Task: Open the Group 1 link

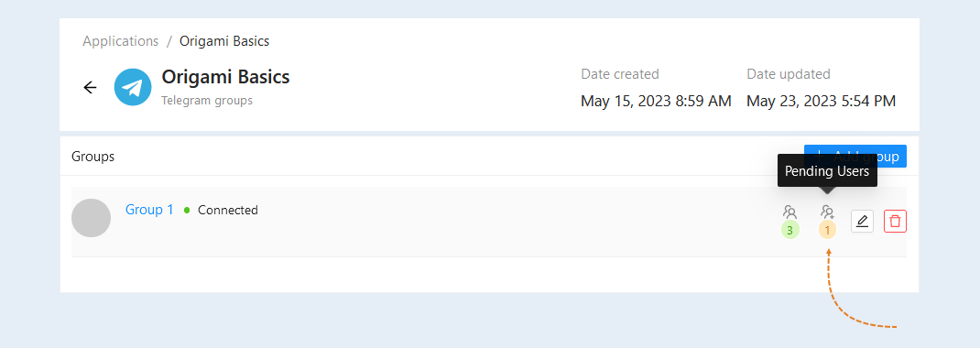Action: click(149, 210)
